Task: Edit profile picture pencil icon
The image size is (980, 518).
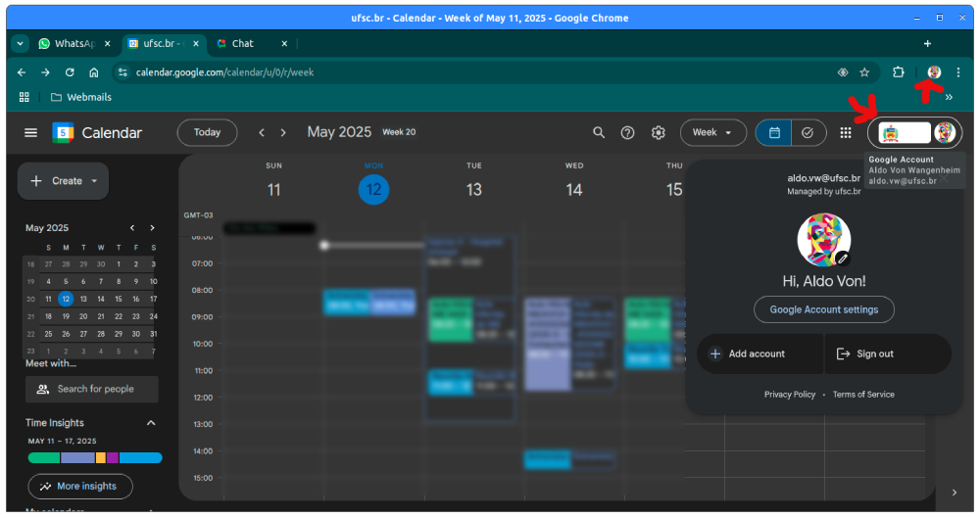Action: click(843, 259)
